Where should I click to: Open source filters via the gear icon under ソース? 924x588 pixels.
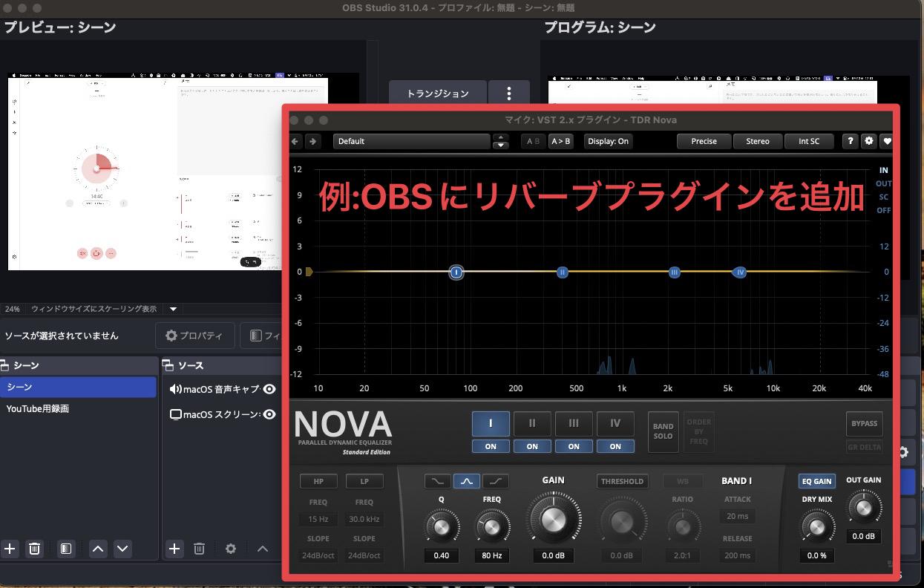click(230, 549)
